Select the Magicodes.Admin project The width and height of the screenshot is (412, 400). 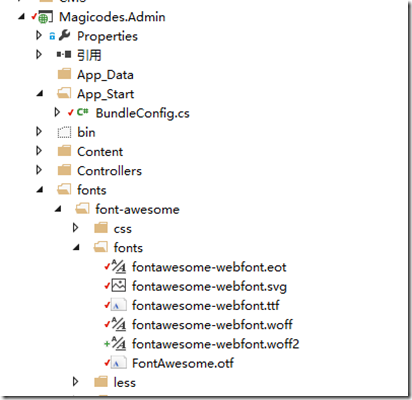tap(112, 17)
